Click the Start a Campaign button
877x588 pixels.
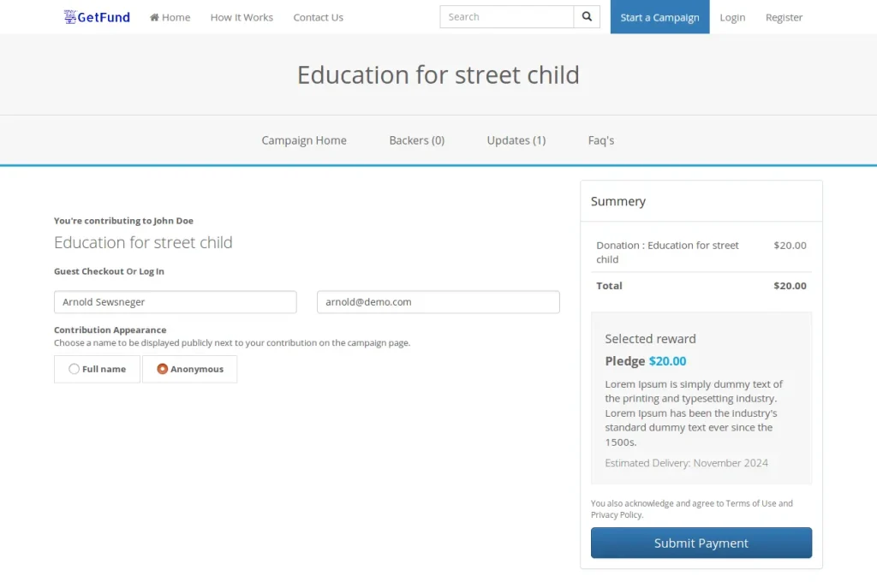pyautogui.click(x=660, y=17)
